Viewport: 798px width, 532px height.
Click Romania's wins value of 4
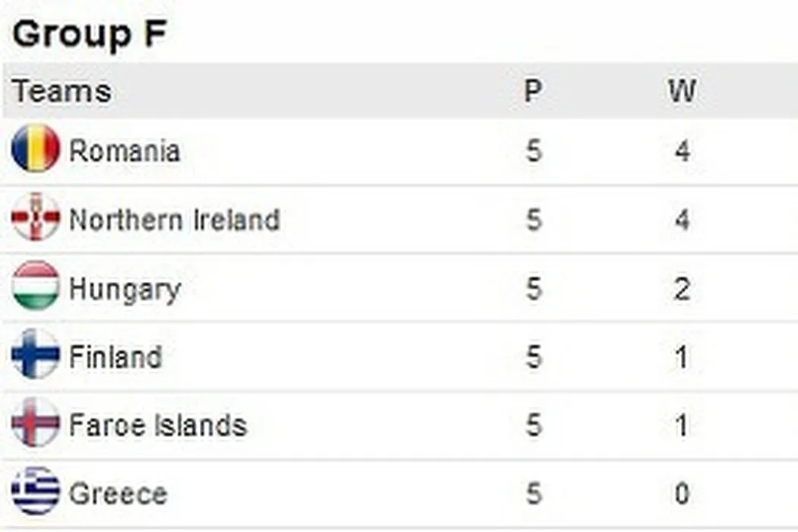click(682, 151)
